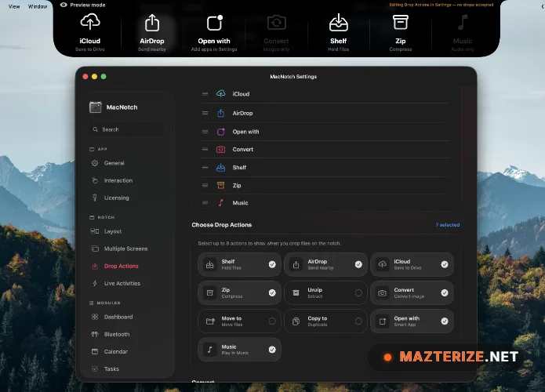Deselect the Convert image action checkbox
The height and width of the screenshot is (392, 545).
click(445, 293)
